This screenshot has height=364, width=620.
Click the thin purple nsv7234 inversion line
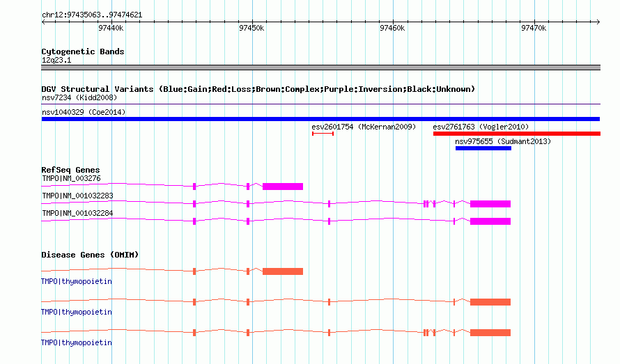pyautogui.click(x=320, y=104)
